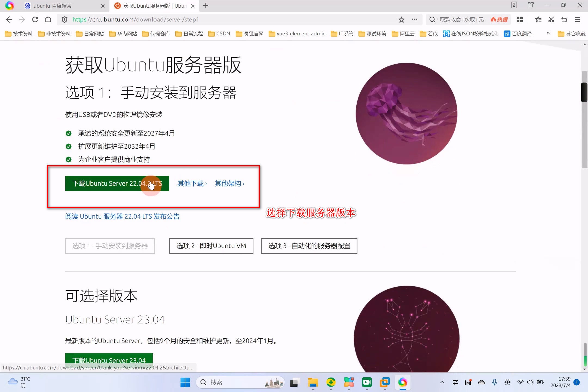The image size is (588, 392).
Task: Close the ubuntu_百度搜索 tab
Action: click(x=103, y=6)
